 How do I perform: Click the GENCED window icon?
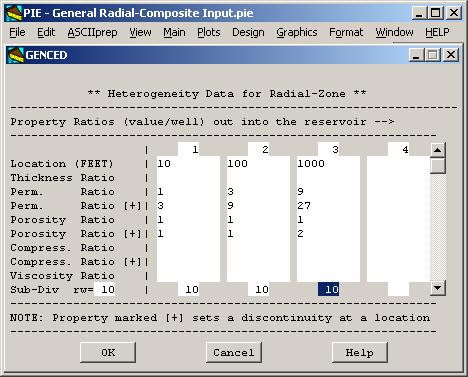click(16, 55)
